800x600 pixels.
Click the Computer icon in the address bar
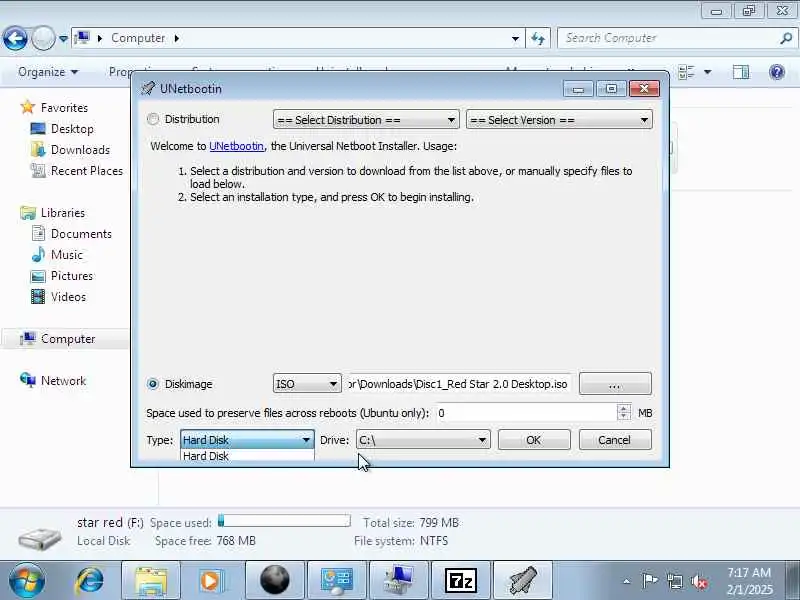(82, 38)
